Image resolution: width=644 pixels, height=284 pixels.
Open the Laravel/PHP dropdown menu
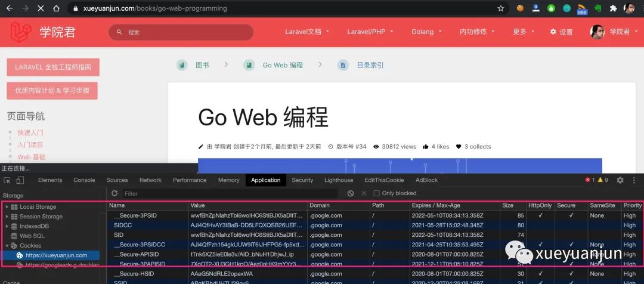(x=370, y=32)
